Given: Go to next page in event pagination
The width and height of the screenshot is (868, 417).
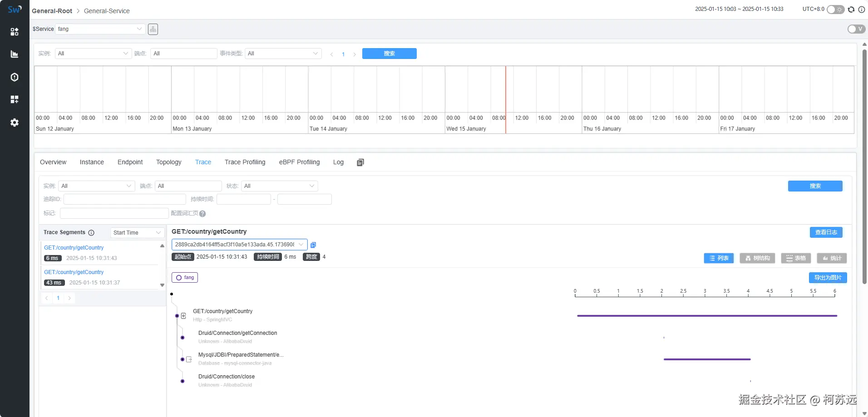Looking at the screenshot, I should [x=355, y=54].
